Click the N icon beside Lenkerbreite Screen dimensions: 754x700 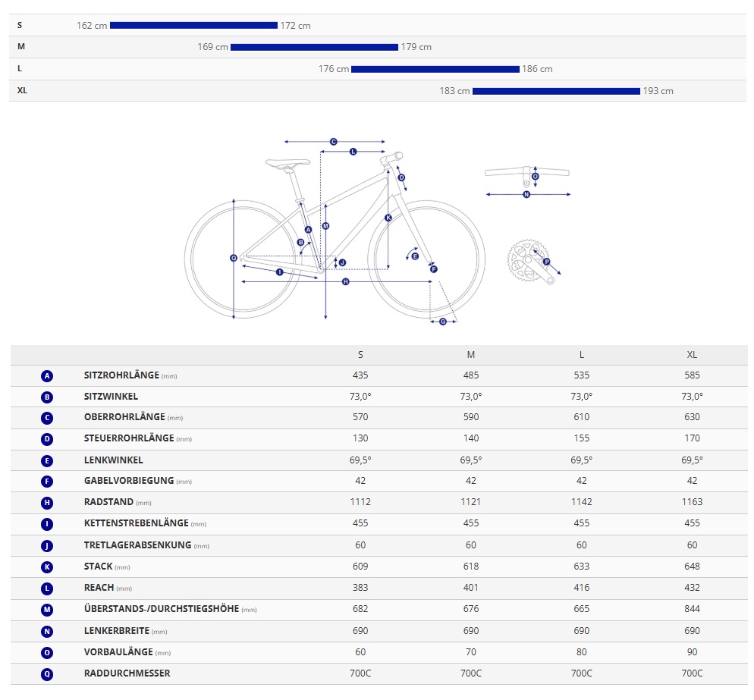[x=47, y=631]
